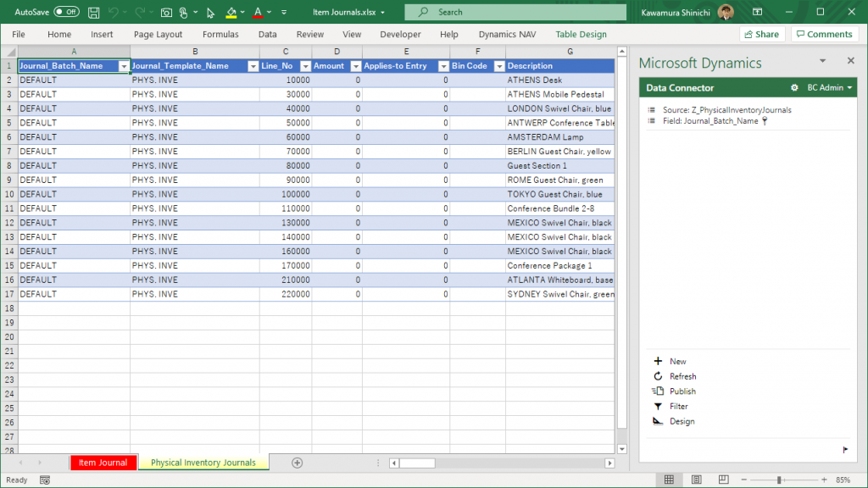Click the Share button
This screenshot has width=868, height=488.
pyautogui.click(x=762, y=34)
